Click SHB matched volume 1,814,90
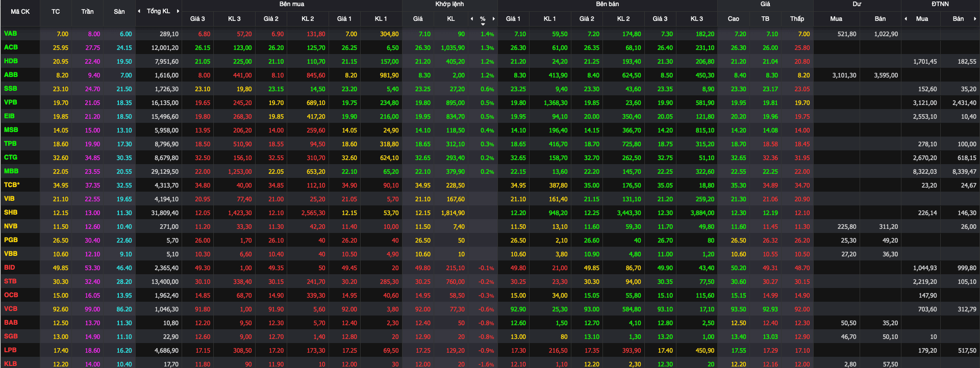The height and width of the screenshot is (368, 980). (453, 213)
